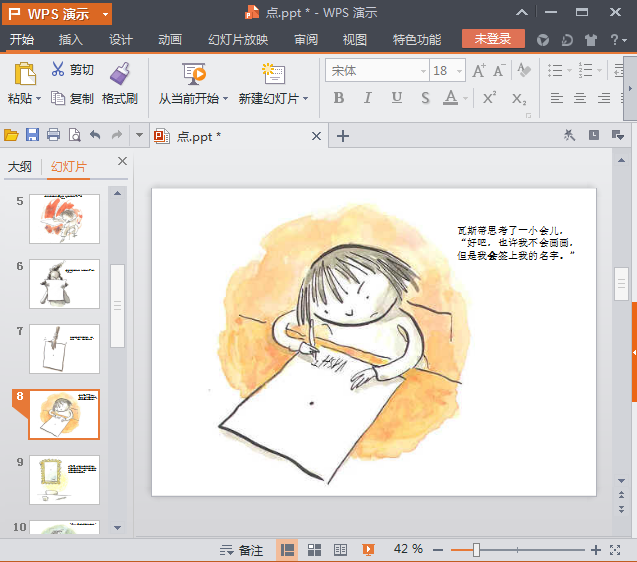Click the Paste clipboard icon
Screen dimensions: 637x562
click(x=25, y=74)
